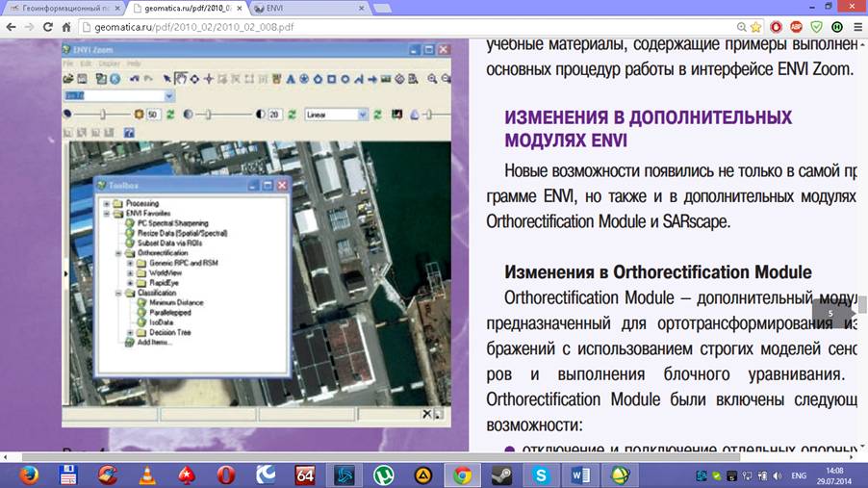868x488 pixels.
Task: Click the address bar with geomatica.ru URL
Action: click(385, 27)
